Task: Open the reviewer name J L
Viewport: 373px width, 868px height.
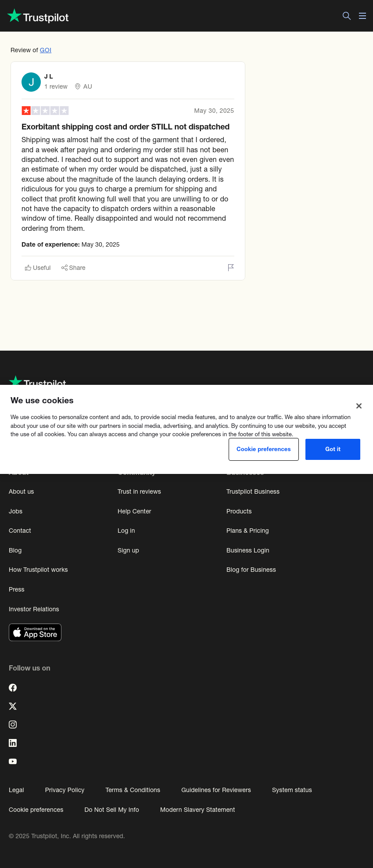Action: [49, 76]
